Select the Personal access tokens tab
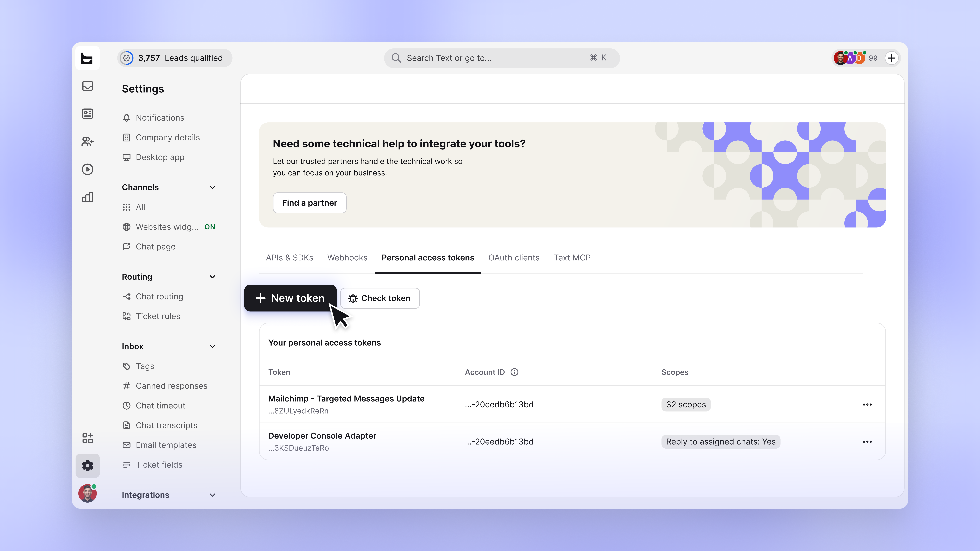Image resolution: width=980 pixels, height=551 pixels. click(x=428, y=258)
